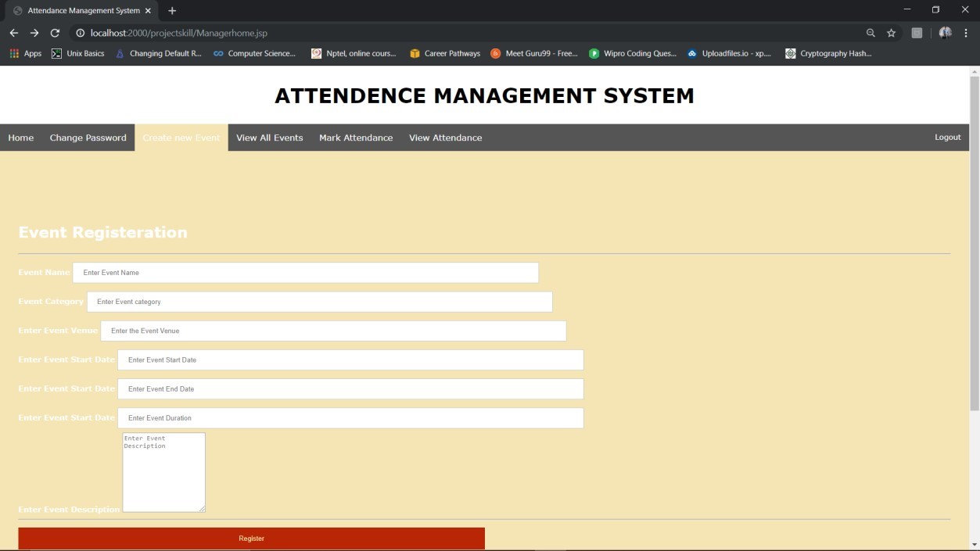
Task: Open View Attendance in navigation bar
Action: coord(446,138)
